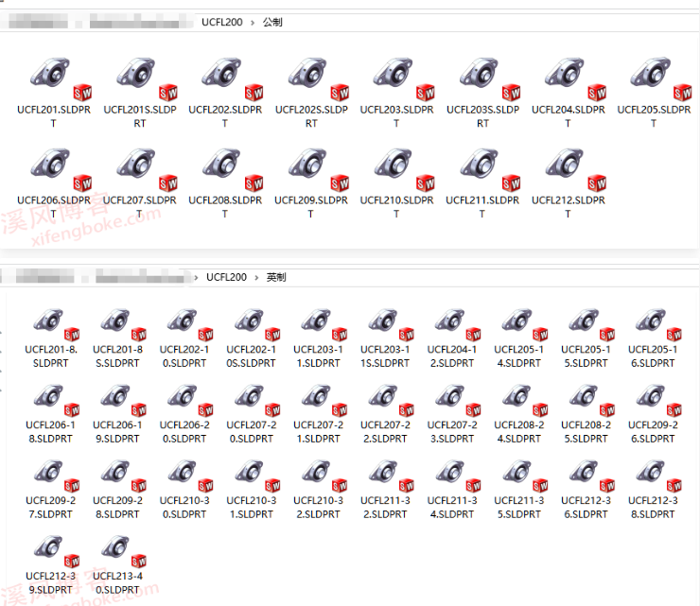Select the UCFL203S.SLDPRT file icon
This screenshot has height=606, width=700.
[489, 78]
